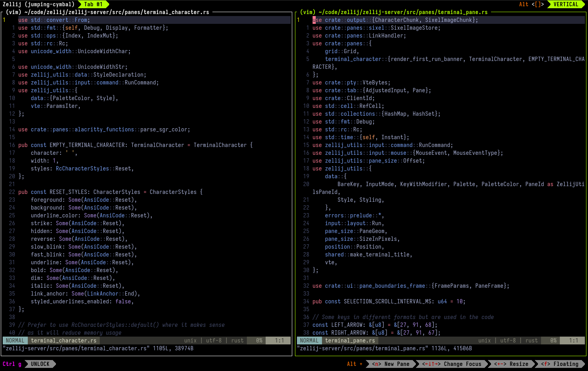Screen dimensions: 588x371
Task: Click the RIGHT_ARROW constant line
Action: point(377,333)
